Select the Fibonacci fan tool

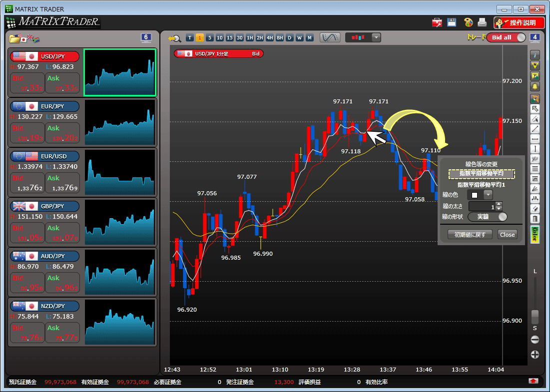[535, 189]
